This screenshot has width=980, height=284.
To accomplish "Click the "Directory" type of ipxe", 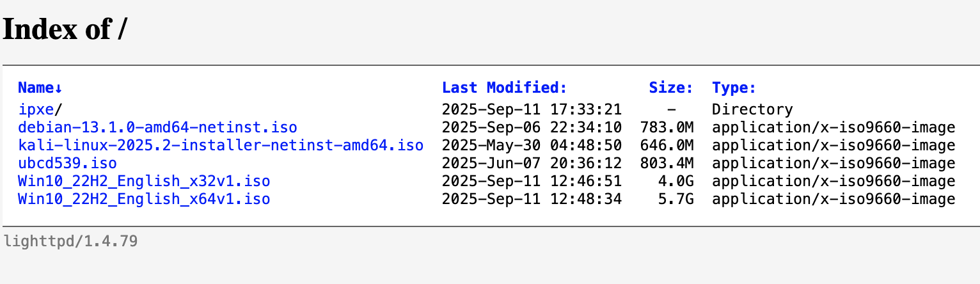I will coord(752,109).
